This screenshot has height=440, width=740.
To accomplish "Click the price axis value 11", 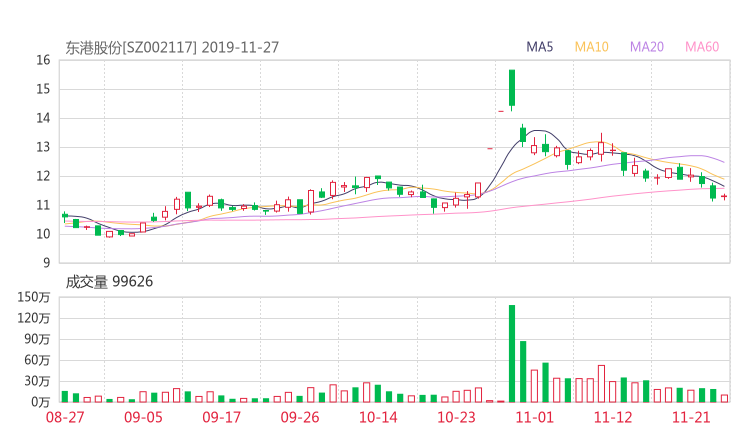I will [x=43, y=205].
